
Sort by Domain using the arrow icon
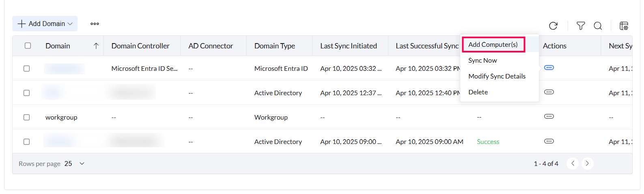[x=96, y=46]
